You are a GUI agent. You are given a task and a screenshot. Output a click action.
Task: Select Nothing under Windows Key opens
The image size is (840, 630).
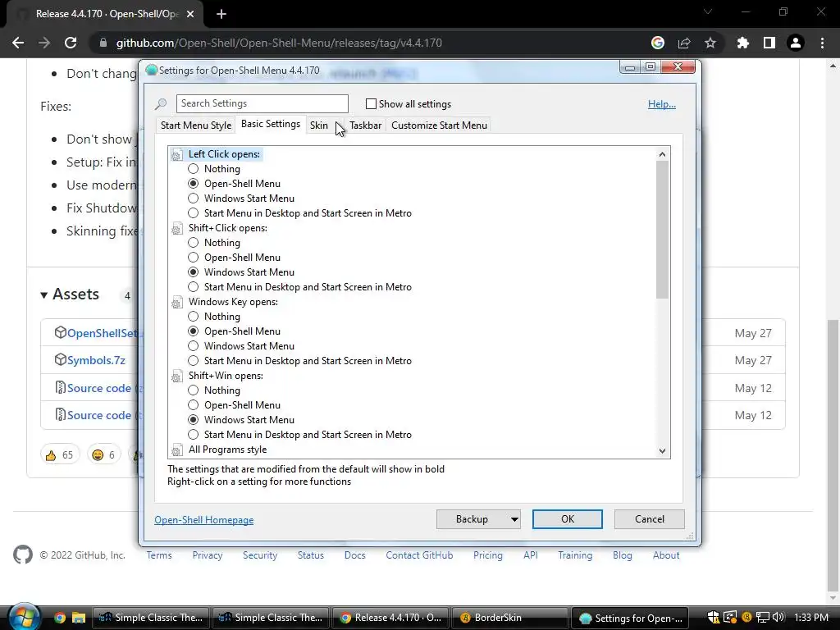pyautogui.click(x=194, y=317)
